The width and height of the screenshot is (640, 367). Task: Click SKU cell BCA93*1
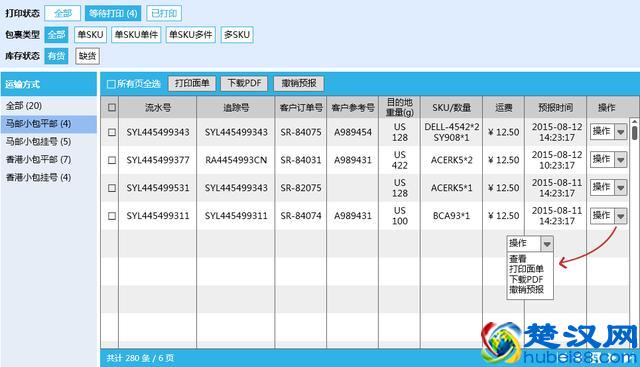(x=451, y=216)
